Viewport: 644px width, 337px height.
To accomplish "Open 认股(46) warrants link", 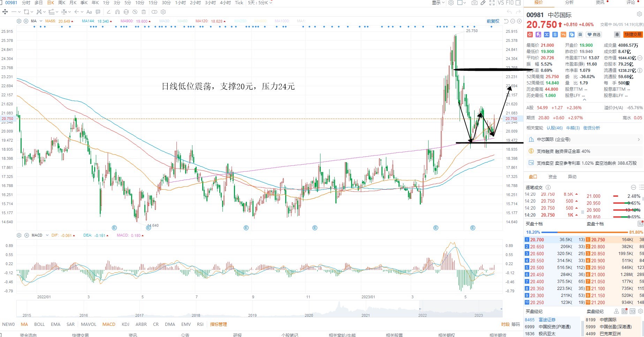I will 554,128.
